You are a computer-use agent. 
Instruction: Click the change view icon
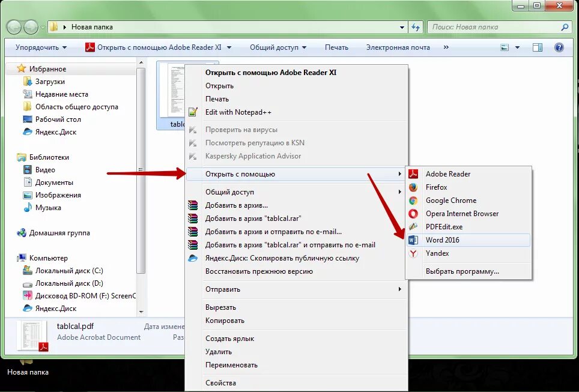(505, 47)
